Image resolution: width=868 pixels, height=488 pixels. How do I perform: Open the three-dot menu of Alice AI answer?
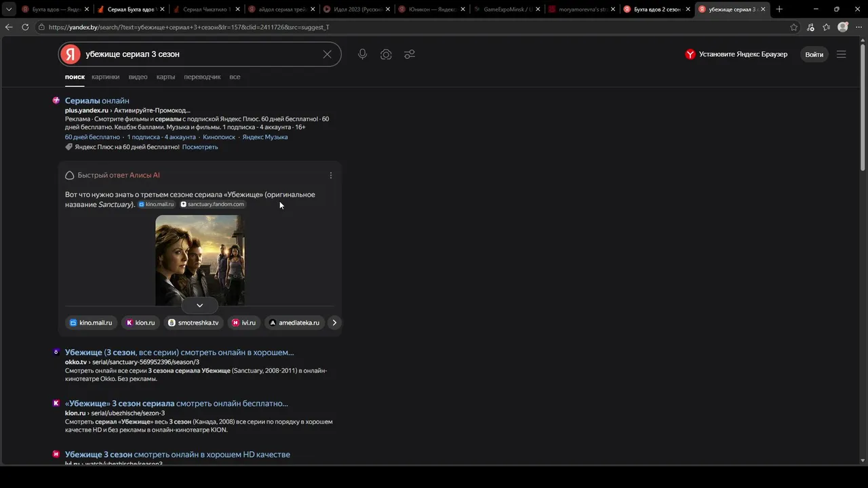[331, 176]
